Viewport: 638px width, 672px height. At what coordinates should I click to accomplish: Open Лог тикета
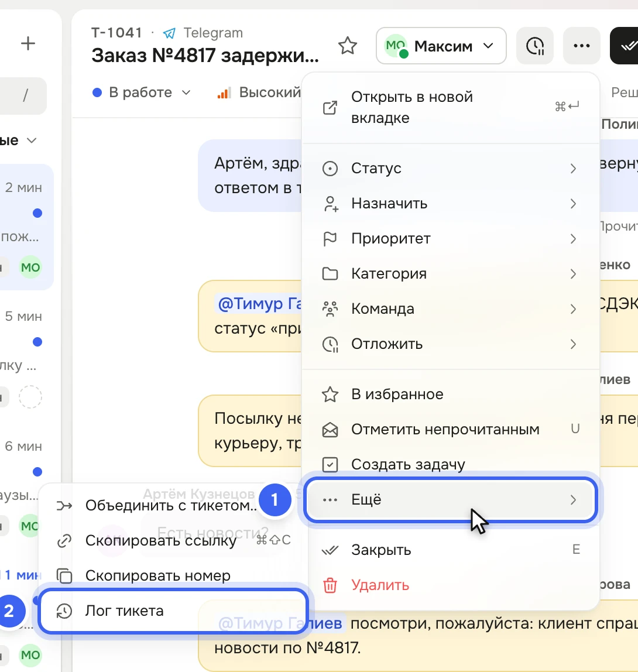pyautogui.click(x=173, y=611)
